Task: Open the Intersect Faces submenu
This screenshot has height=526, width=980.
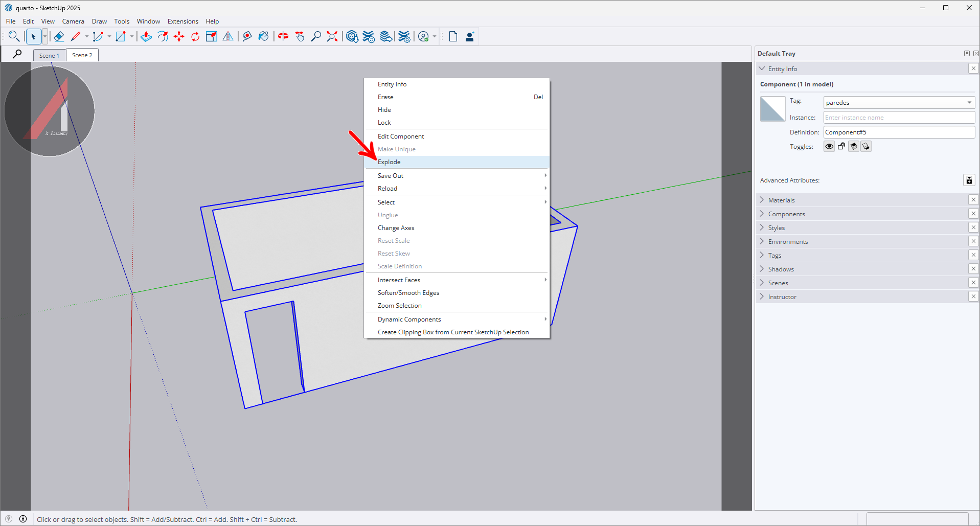Action: tap(457, 280)
